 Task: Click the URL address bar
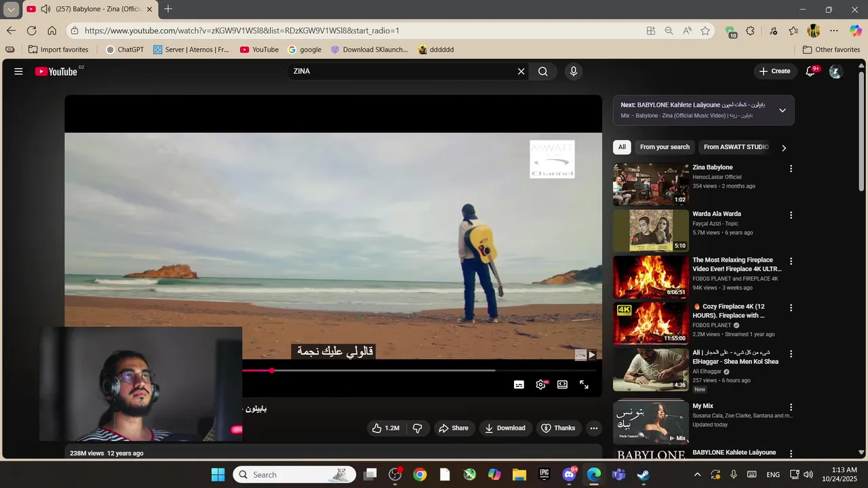click(x=359, y=30)
